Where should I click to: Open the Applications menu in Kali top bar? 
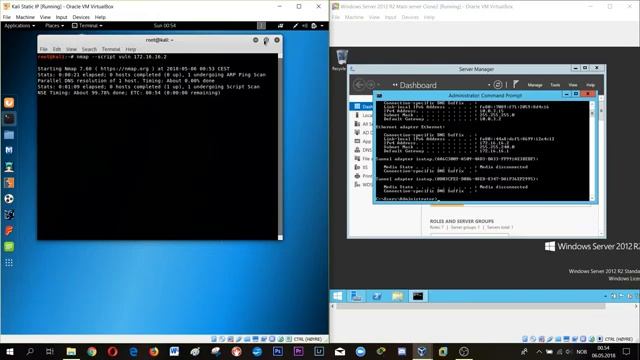point(19,25)
